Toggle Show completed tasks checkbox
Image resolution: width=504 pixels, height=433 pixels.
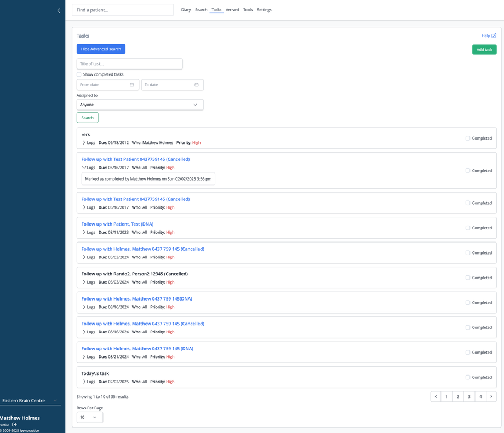tap(79, 74)
